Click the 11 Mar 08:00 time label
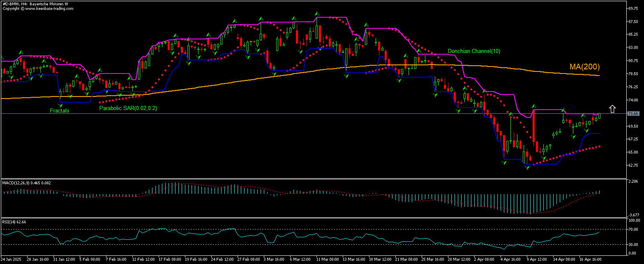The image size is (644, 264). coord(327,259)
